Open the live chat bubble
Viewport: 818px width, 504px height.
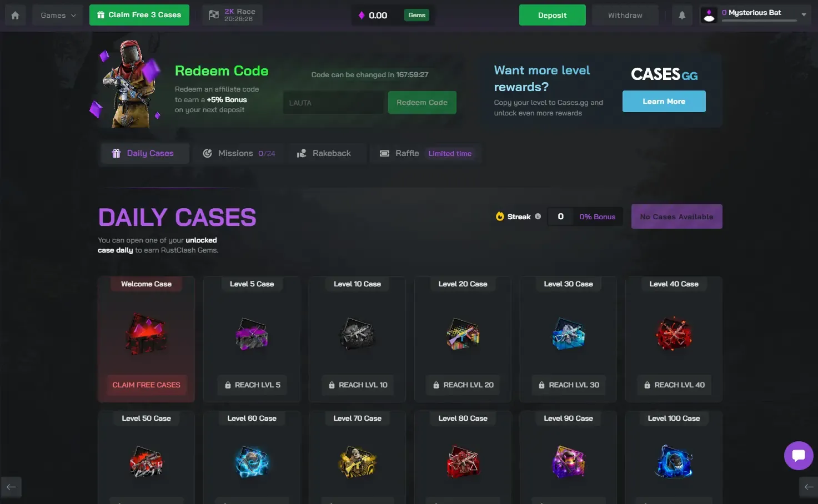tap(799, 455)
